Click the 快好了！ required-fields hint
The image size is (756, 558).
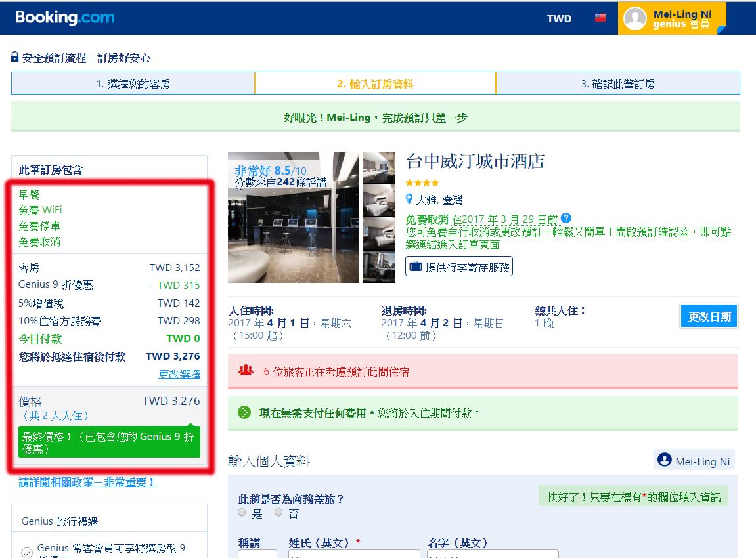pyautogui.click(x=634, y=497)
